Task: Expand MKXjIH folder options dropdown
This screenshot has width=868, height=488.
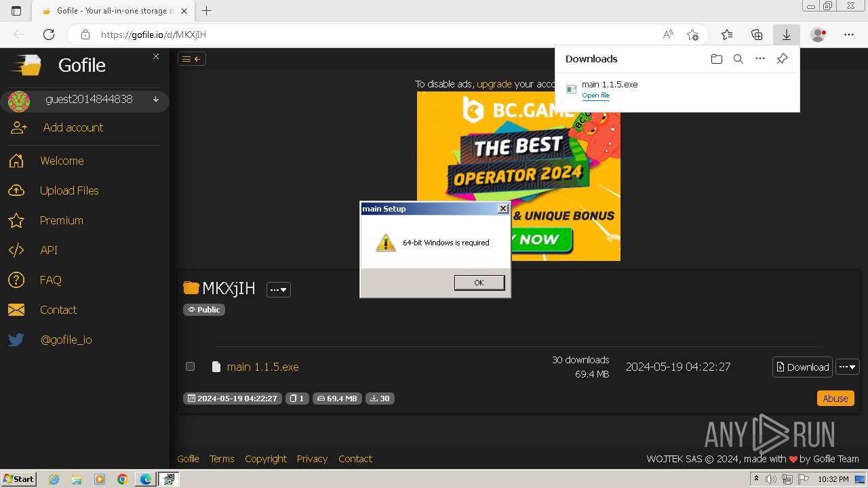Action: point(279,289)
